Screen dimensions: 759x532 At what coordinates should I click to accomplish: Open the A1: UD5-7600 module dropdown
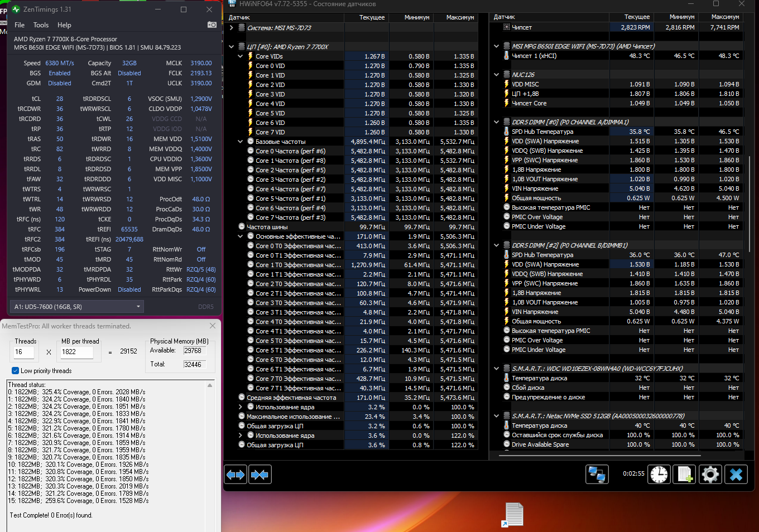pos(77,306)
